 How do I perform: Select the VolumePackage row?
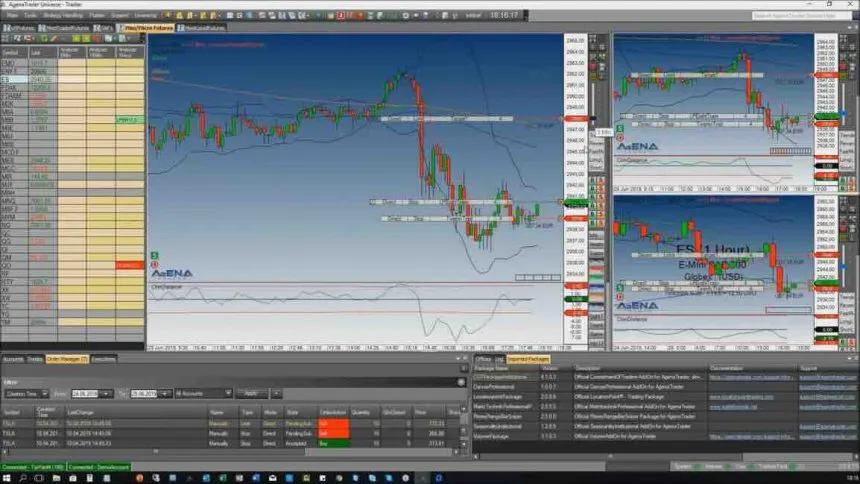coord(664,436)
